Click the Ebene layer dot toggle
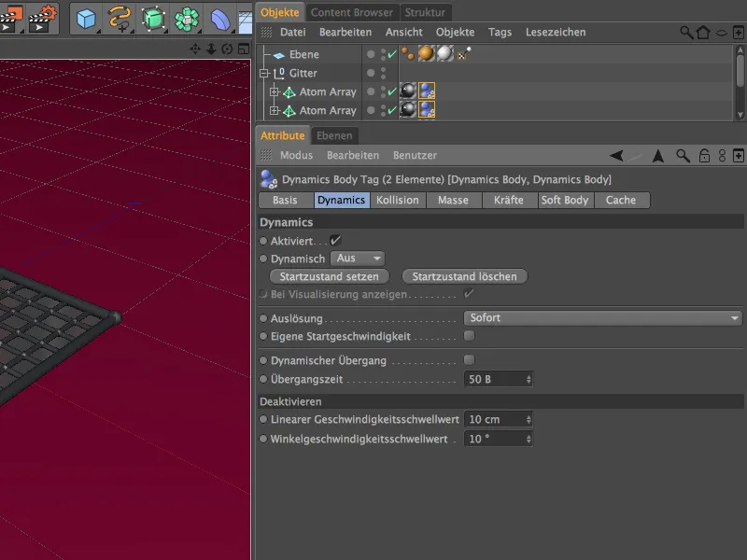747x560 pixels. tap(371, 54)
